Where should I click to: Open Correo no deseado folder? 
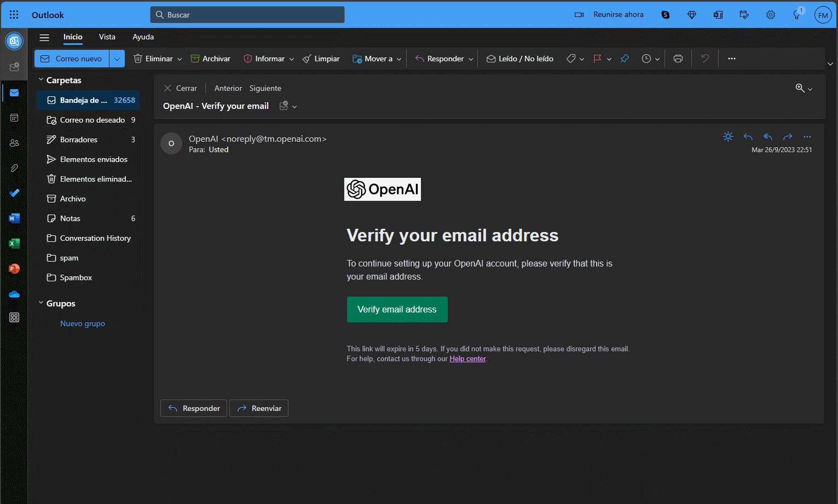click(x=88, y=120)
